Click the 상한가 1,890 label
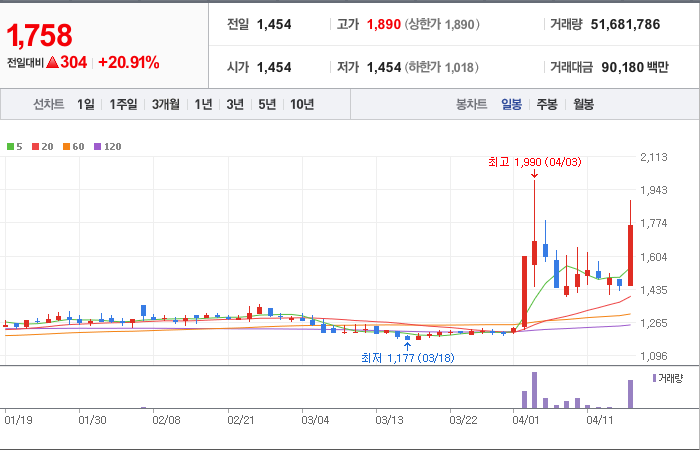Image resolution: width=700 pixels, height=450 pixels. point(442,25)
